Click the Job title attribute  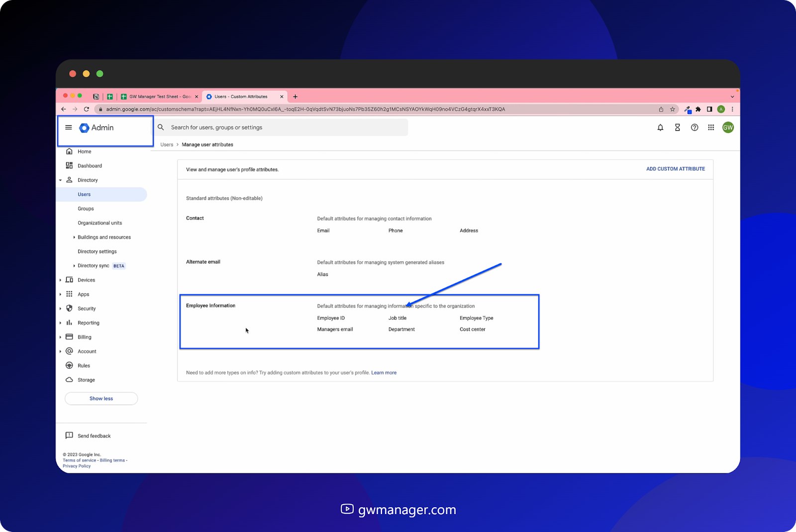coord(397,318)
